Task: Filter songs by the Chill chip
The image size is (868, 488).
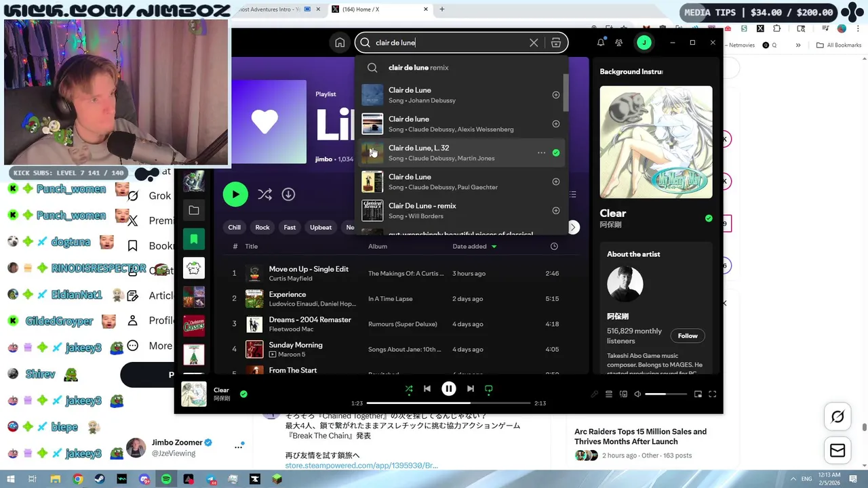Action: pyautogui.click(x=234, y=228)
